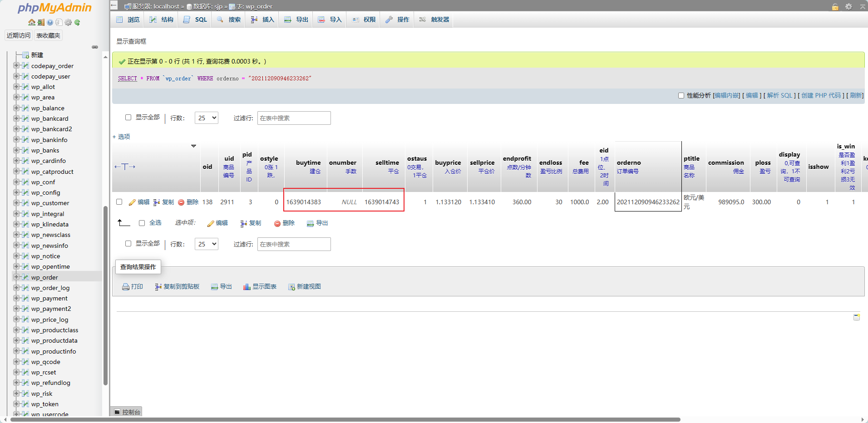
Task: Open the top row count dropdown
Action: [207, 118]
